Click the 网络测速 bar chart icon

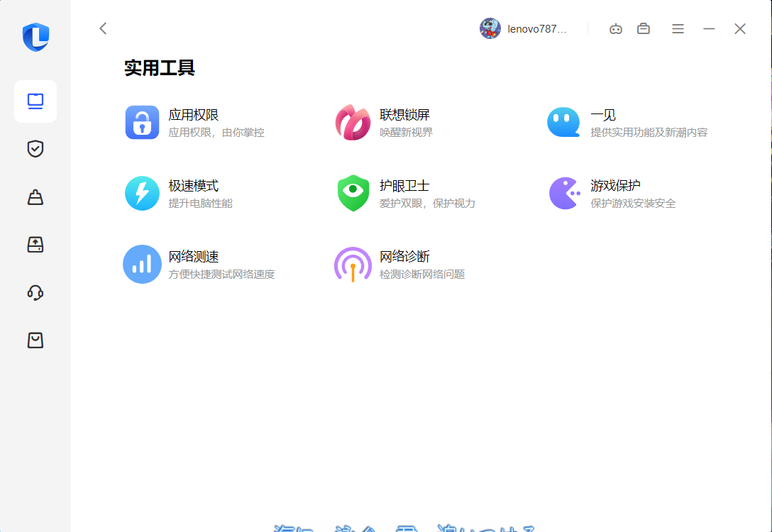pyautogui.click(x=143, y=265)
